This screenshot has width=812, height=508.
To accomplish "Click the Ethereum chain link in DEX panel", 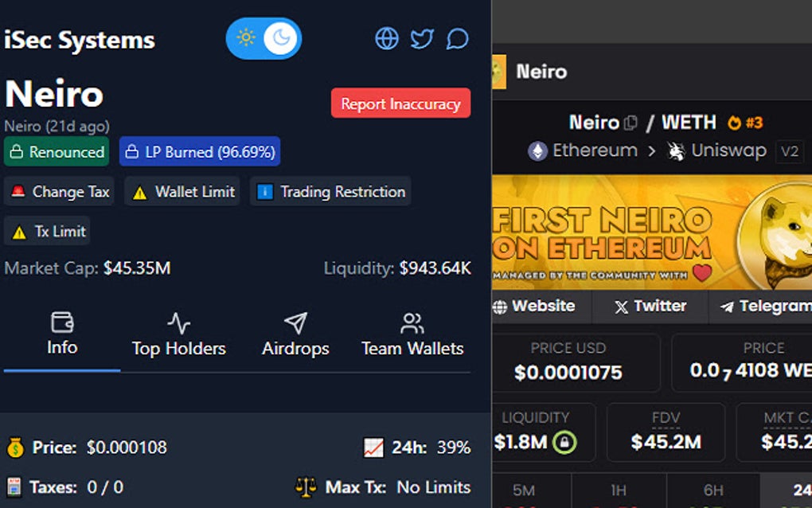I will pos(583,150).
